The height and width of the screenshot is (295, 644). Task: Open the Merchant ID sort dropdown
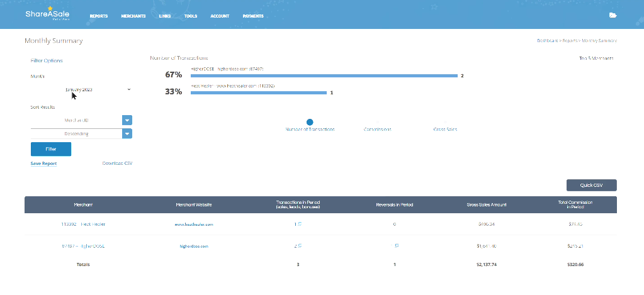(x=81, y=121)
